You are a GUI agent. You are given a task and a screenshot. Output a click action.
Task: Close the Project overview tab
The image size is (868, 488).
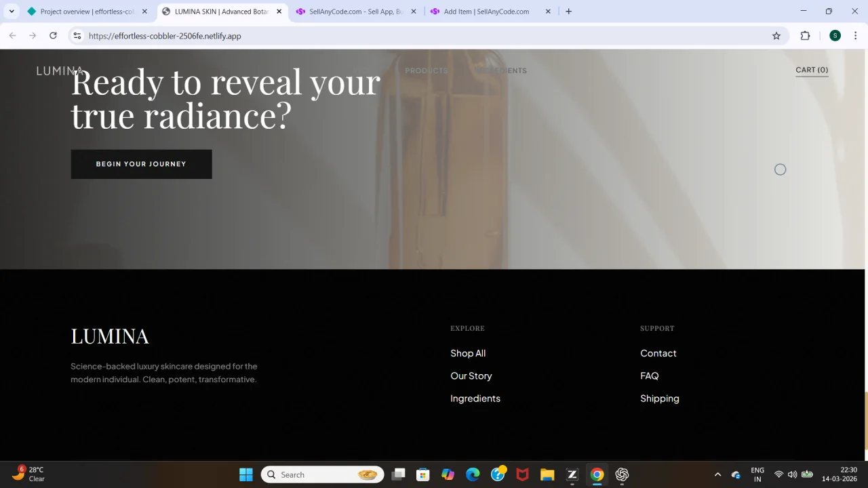(x=144, y=12)
